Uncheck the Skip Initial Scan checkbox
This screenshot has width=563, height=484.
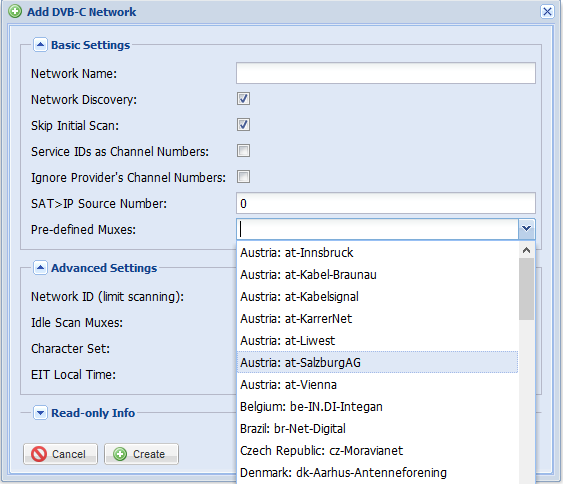tap(243, 125)
